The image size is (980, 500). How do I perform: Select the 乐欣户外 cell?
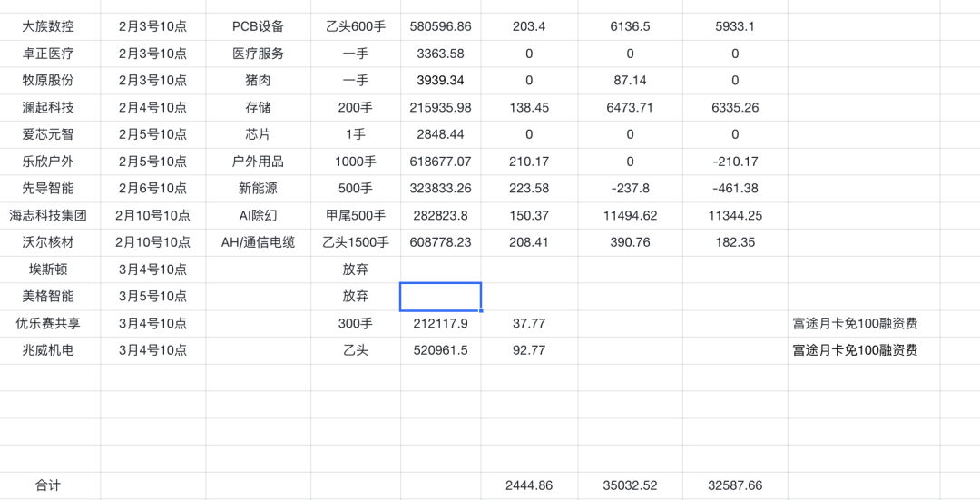tap(50, 162)
